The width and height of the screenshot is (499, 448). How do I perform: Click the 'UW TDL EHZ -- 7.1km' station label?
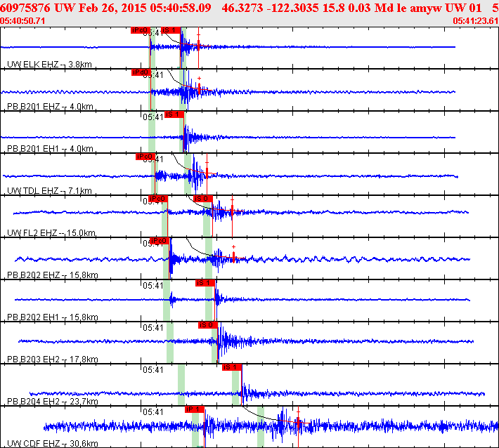(49, 191)
